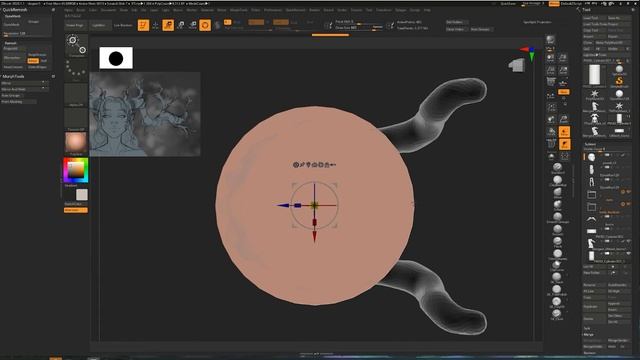
Task: Toggle Edit mode in top toolbar
Action: tap(143, 25)
